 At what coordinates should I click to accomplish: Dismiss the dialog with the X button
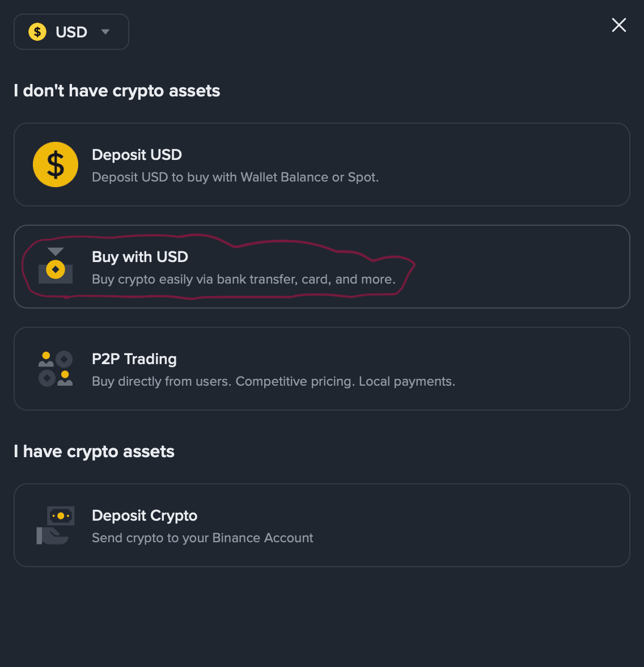tap(618, 25)
